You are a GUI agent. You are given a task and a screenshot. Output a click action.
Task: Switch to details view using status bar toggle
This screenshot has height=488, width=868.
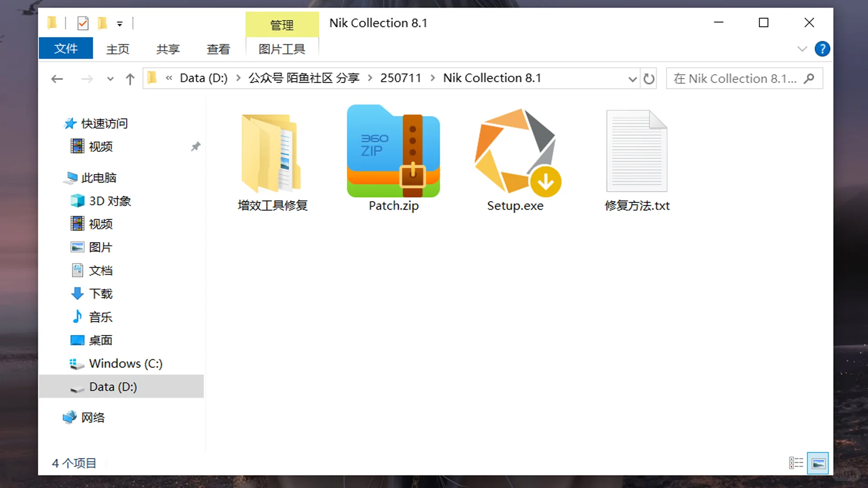coord(796,462)
